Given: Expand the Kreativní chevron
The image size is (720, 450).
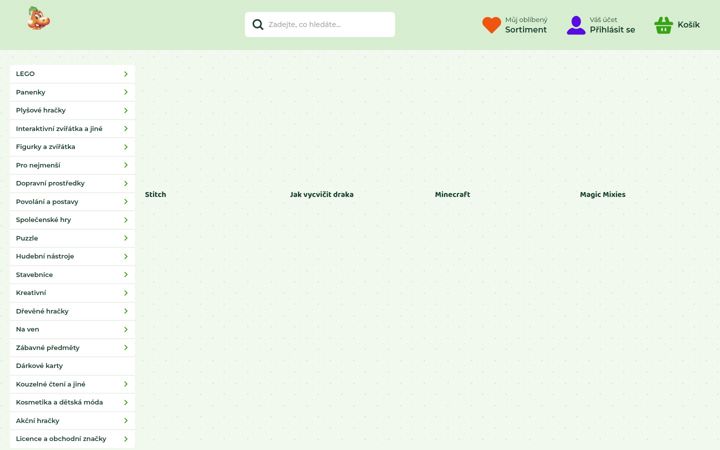Looking at the screenshot, I should pyautogui.click(x=125, y=292).
